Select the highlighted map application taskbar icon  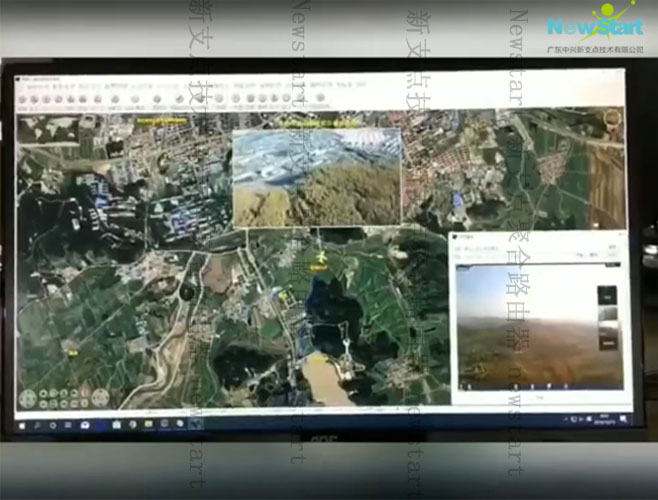click(196, 424)
